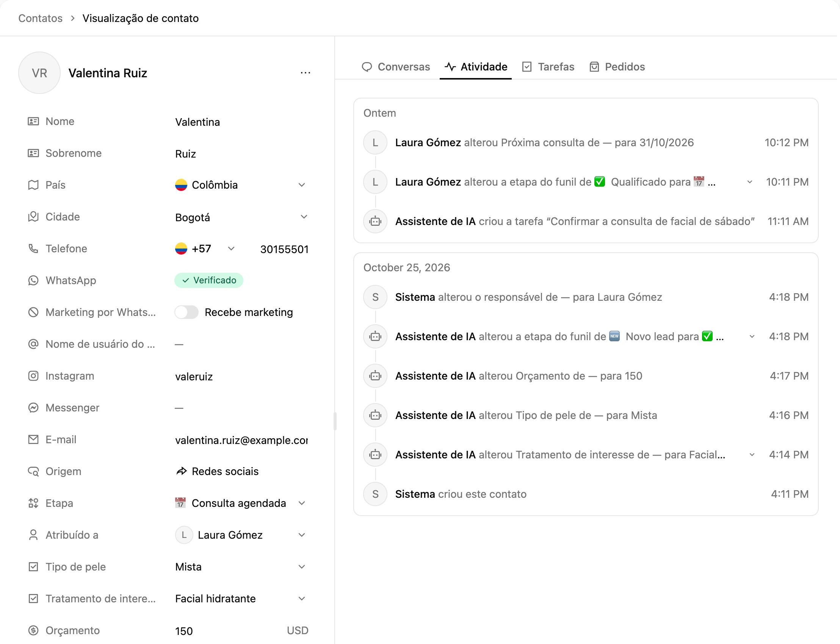Open the Pedidos tab
Image resolution: width=840 pixels, height=644 pixels.
pyautogui.click(x=617, y=67)
